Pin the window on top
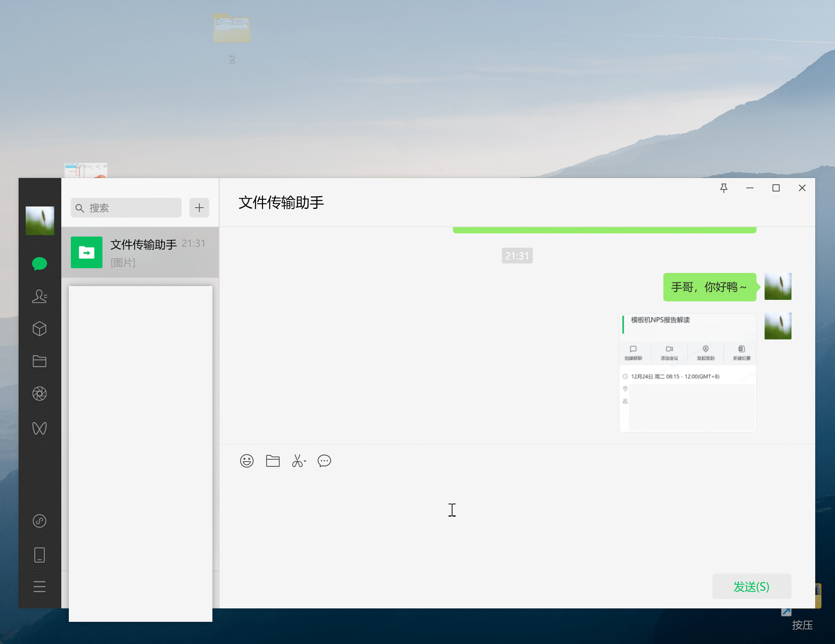The image size is (835, 644). click(x=724, y=188)
